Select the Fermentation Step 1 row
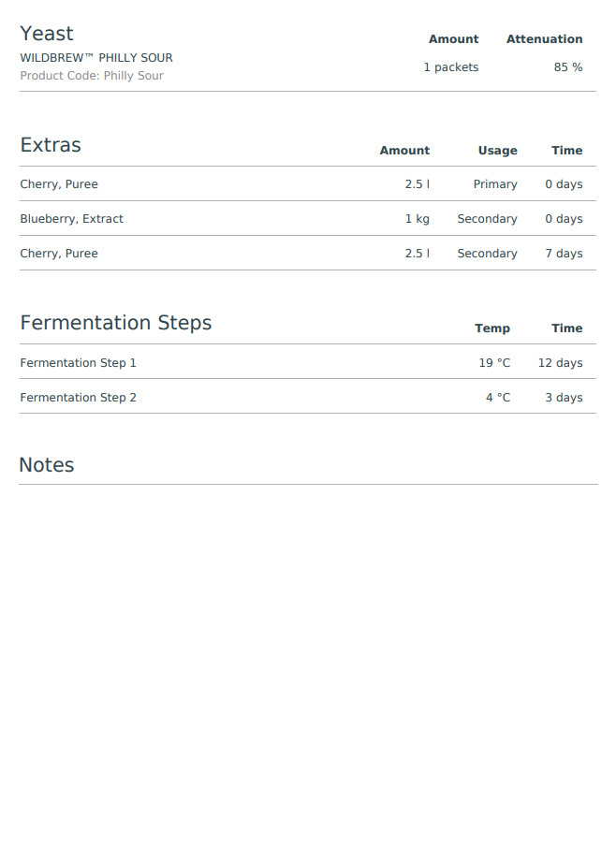The height and width of the screenshot is (846, 616). tap(308, 362)
